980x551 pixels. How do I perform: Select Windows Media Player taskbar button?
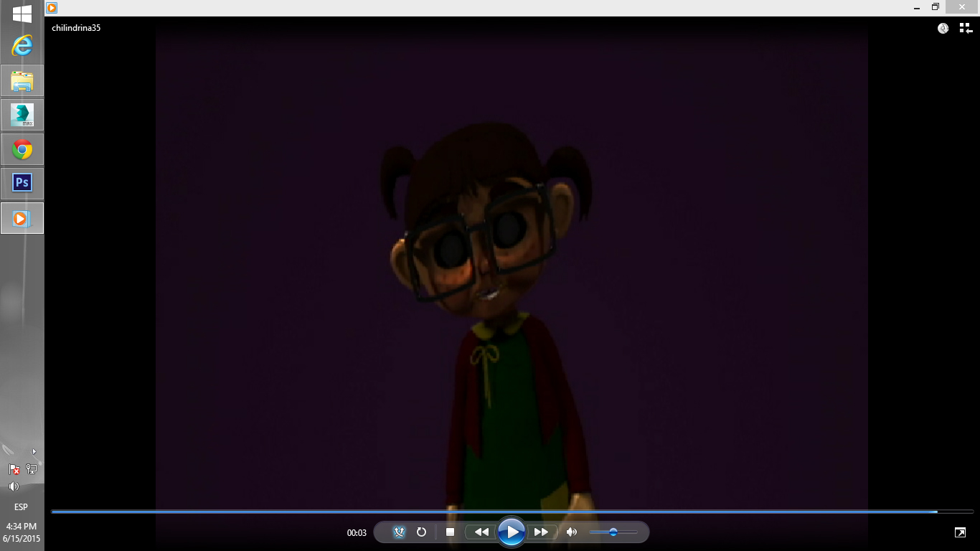(x=22, y=218)
